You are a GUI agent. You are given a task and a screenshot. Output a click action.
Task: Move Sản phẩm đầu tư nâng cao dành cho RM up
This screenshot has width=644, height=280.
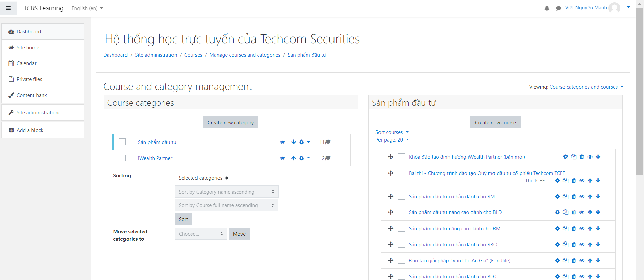coord(590,228)
